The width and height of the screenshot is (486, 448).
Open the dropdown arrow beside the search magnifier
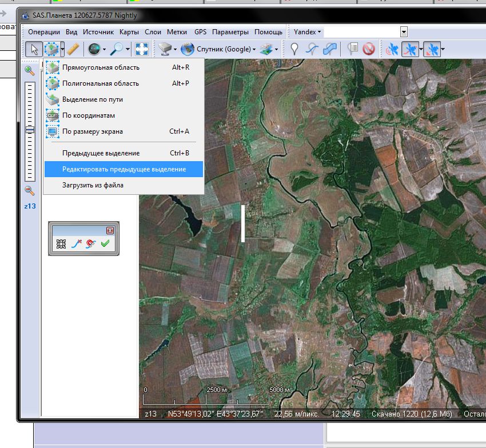129,49
